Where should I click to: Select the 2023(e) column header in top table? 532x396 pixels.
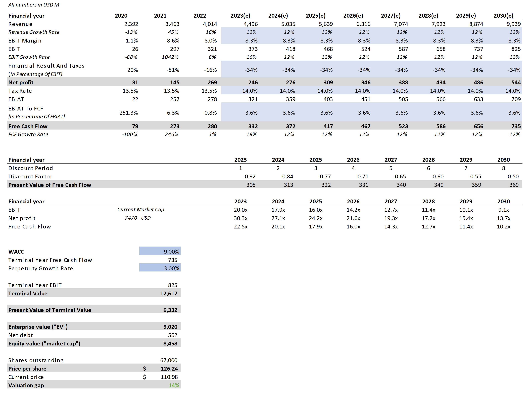pos(240,16)
